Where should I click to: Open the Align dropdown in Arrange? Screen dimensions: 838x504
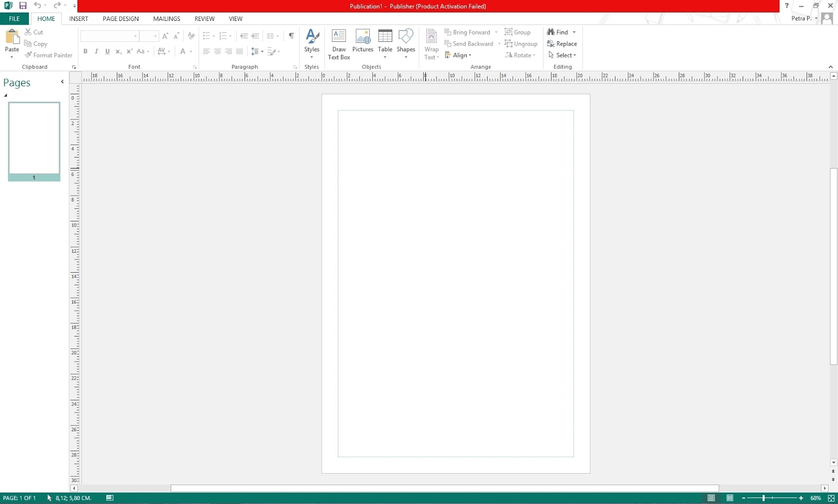click(x=458, y=55)
